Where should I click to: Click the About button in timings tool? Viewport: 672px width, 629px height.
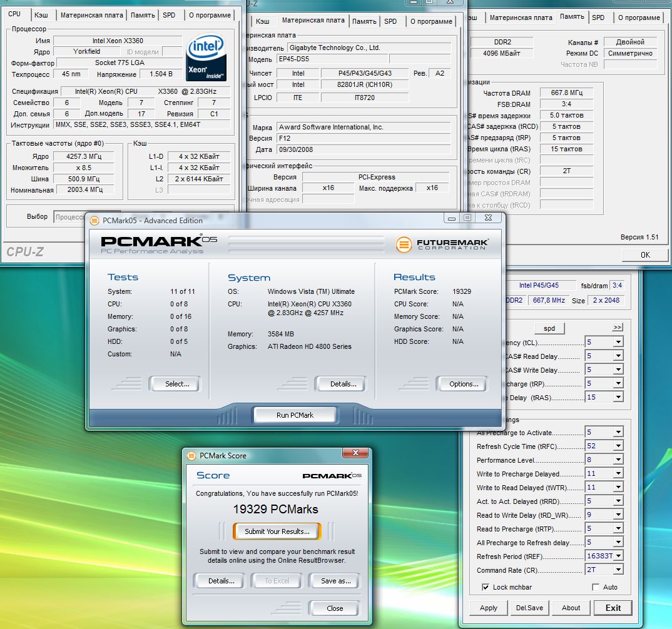click(571, 608)
